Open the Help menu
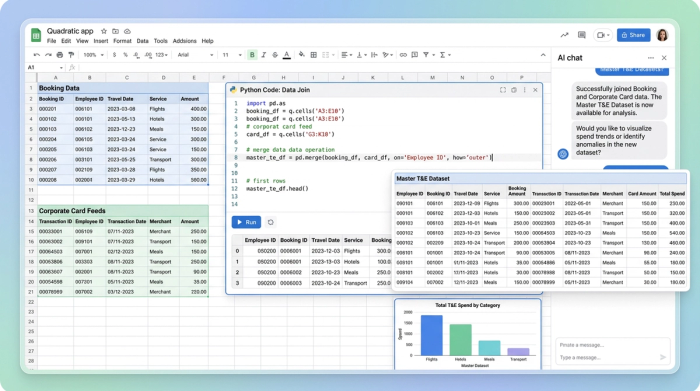Image resolution: width=700 pixels, height=391 pixels. pos(208,41)
